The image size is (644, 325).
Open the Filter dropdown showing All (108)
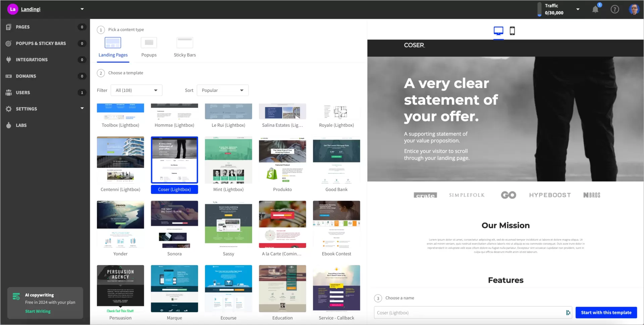pos(136,90)
